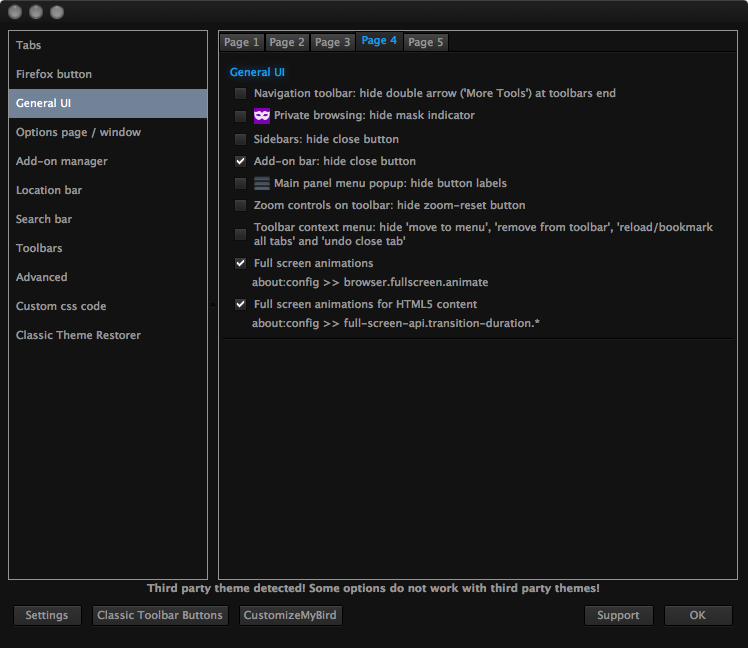Click the third party theme warning text
Screen dimensions: 748x648
click(x=373, y=588)
